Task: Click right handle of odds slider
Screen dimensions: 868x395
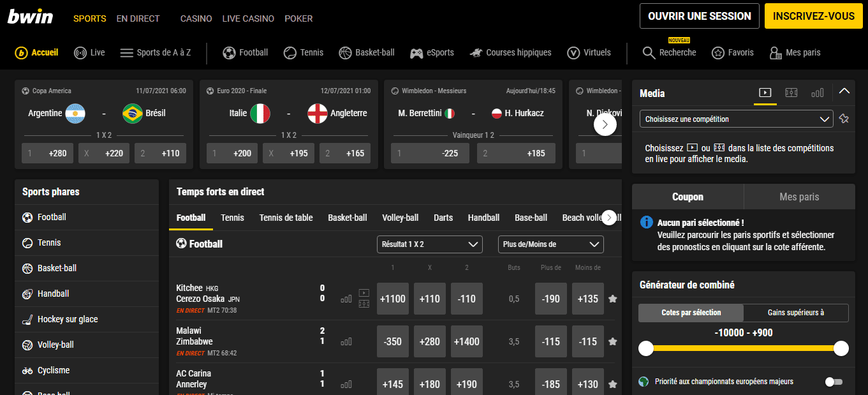Action: 841,348
